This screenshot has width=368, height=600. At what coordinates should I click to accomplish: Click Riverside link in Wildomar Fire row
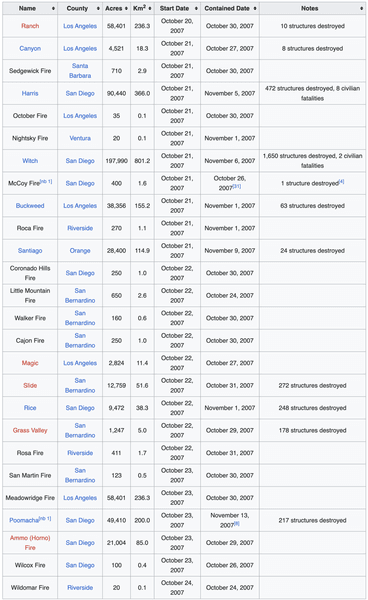click(x=80, y=588)
